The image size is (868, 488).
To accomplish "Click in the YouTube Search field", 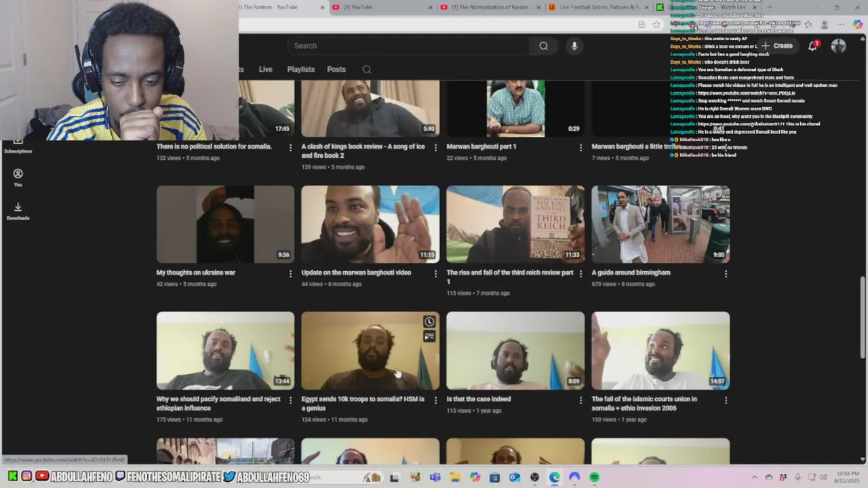I will [x=408, y=46].
